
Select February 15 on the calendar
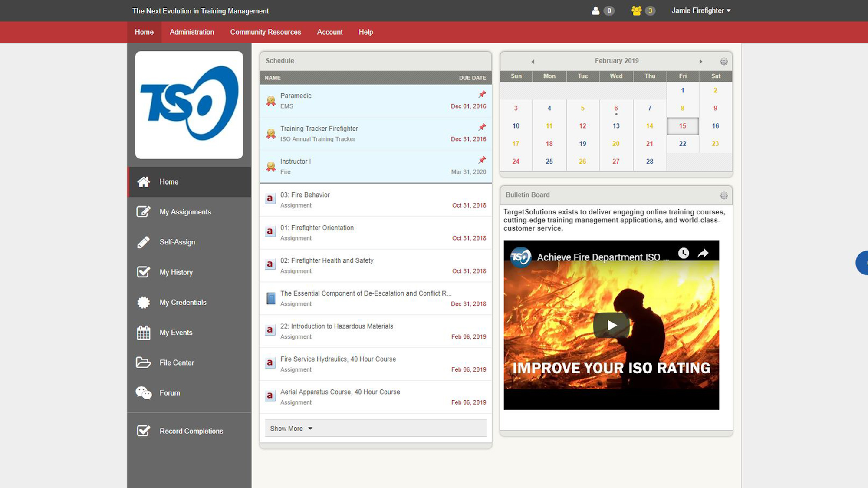click(682, 126)
